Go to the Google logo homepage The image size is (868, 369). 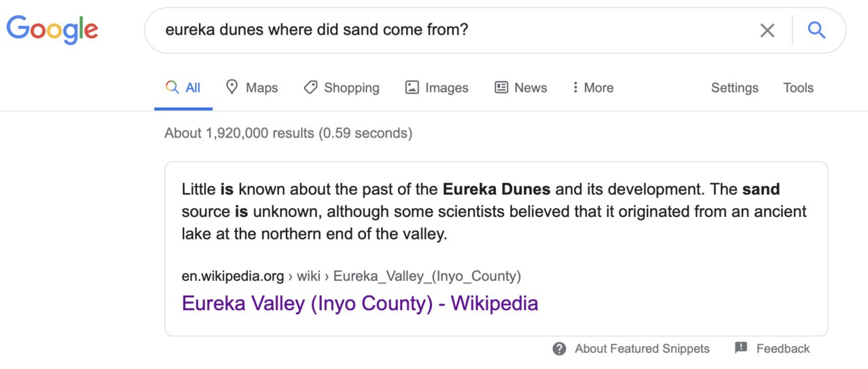pos(52,29)
